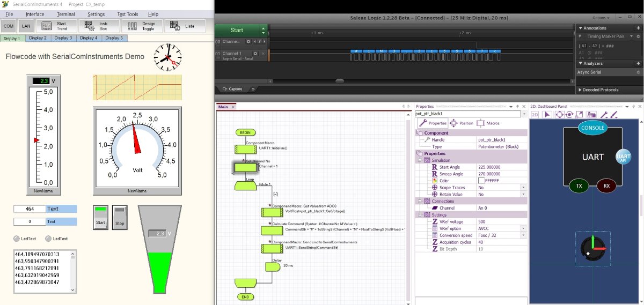Collapse the Decoded Protocols section
This screenshot has height=305, width=644.
tap(580, 90)
